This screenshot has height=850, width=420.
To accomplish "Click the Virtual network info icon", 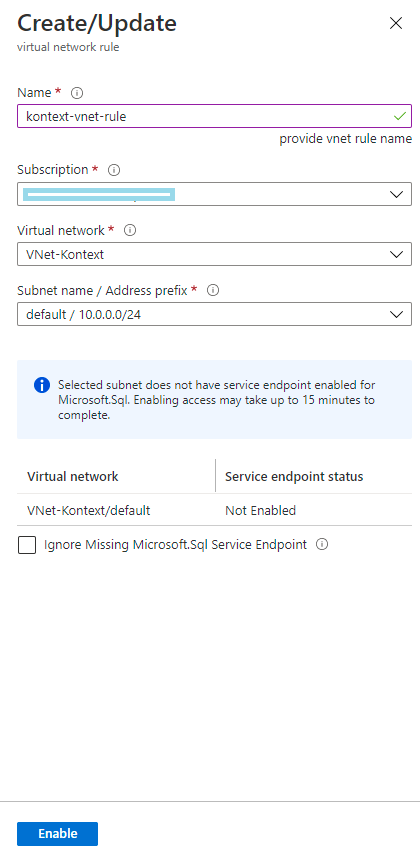I will (130, 230).
